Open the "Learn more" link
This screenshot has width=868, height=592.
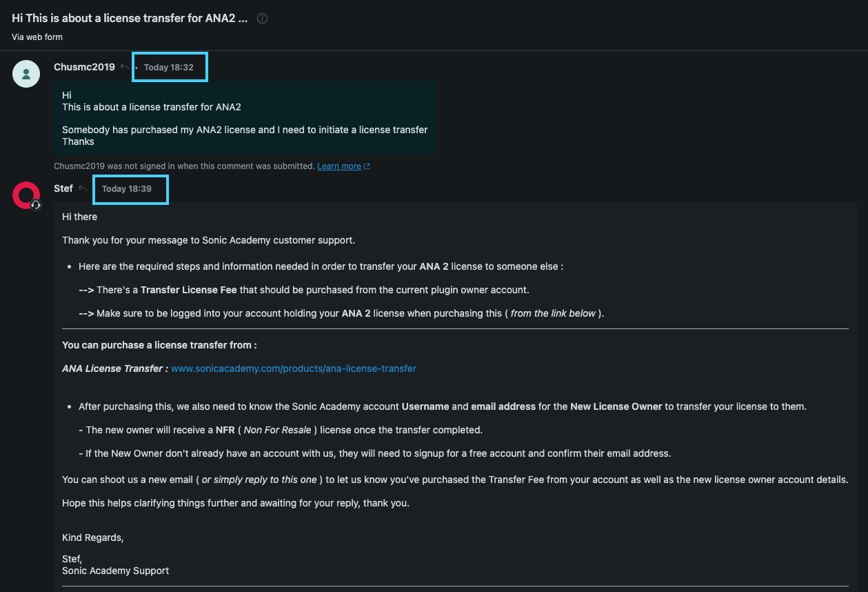pyautogui.click(x=339, y=166)
